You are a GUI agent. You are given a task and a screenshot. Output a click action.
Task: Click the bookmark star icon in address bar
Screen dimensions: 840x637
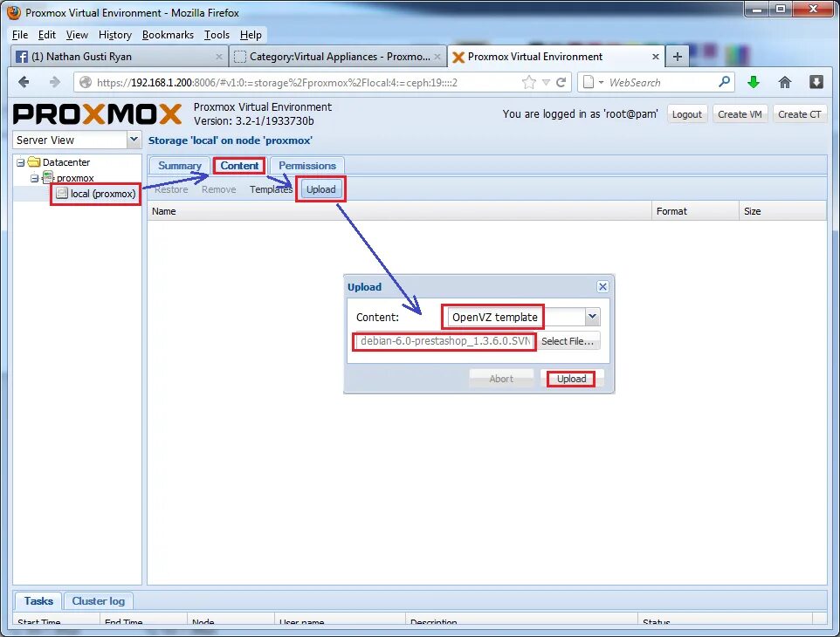(x=529, y=82)
